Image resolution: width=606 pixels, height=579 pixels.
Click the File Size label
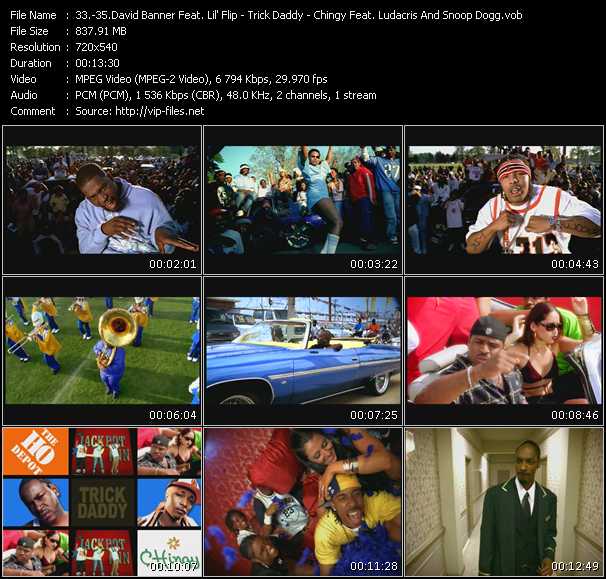click(x=29, y=31)
